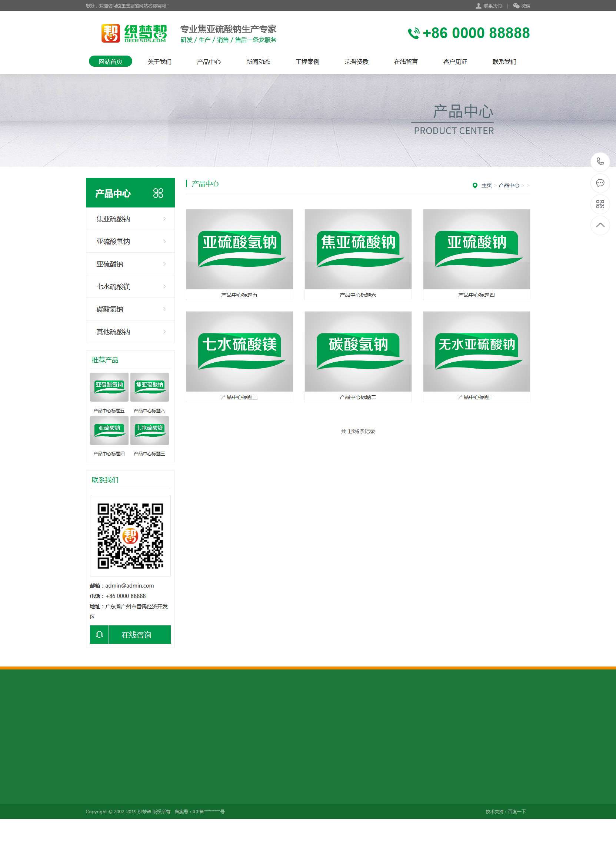Expand the 碳酸氢钠 category arrow
This screenshot has width=616, height=841.
164,309
